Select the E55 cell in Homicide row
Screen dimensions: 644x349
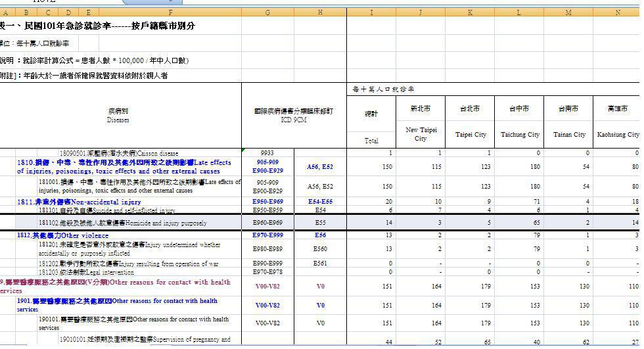coord(321,223)
